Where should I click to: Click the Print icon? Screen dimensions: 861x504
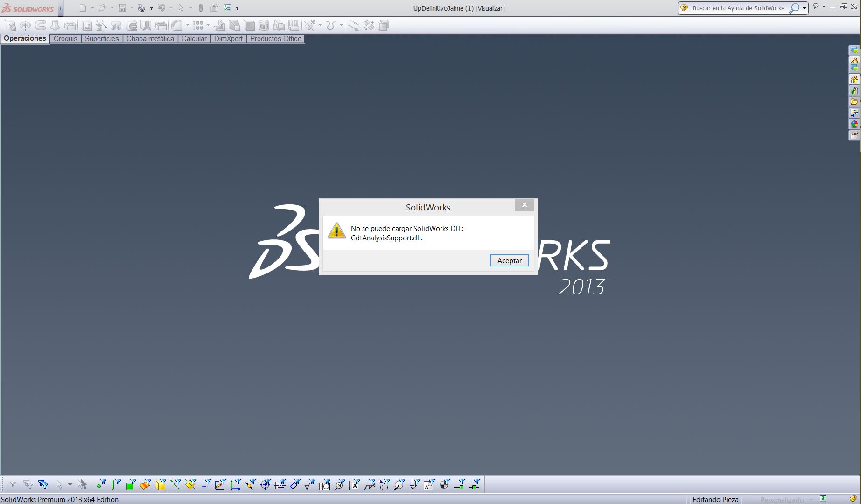pyautogui.click(x=142, y=8)
